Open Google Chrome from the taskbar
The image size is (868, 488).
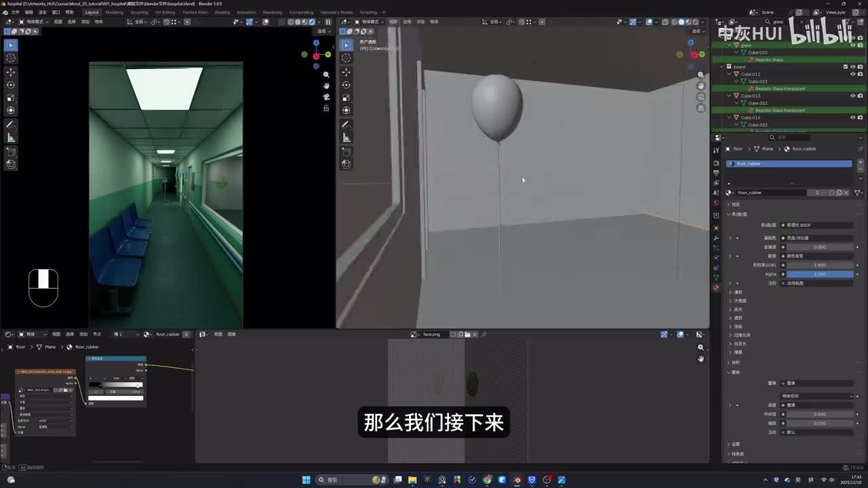[x=487, y=480]
